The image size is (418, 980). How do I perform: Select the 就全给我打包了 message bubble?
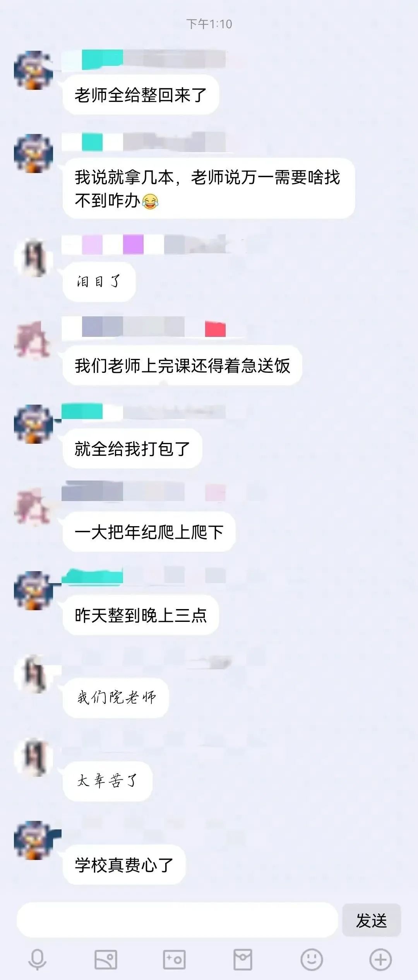click(x=132, y=449)
